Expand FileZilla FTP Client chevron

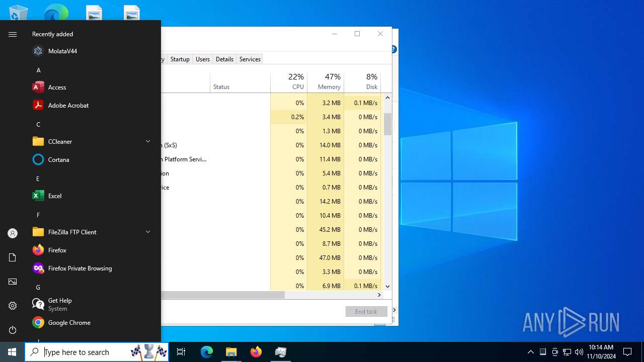148,232
